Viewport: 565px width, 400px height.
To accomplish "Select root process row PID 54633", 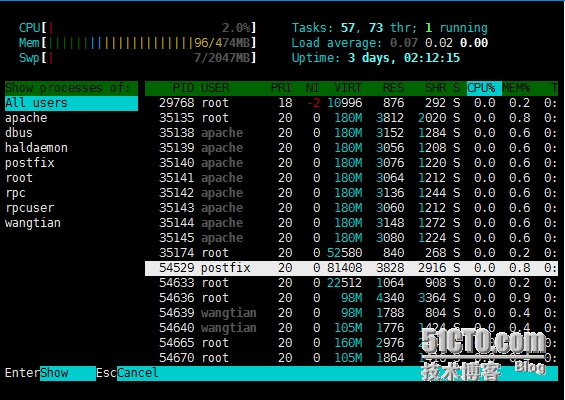I will click(x=351, y=283).
